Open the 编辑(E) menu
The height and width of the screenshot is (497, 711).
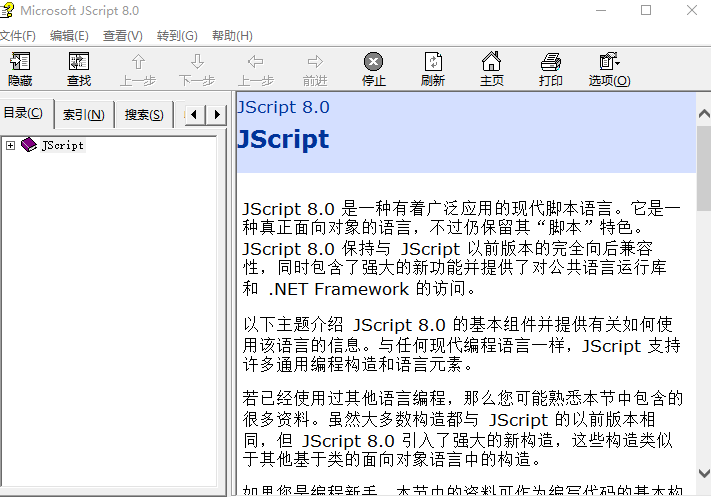(69, 36)
